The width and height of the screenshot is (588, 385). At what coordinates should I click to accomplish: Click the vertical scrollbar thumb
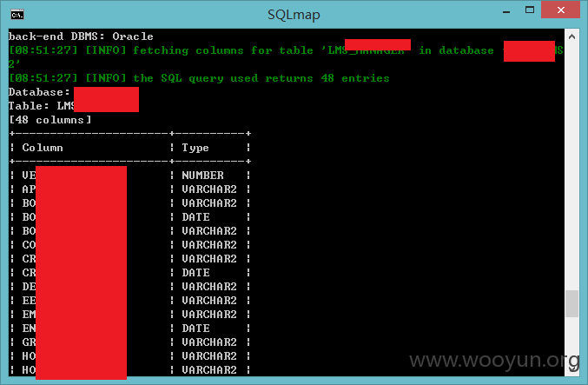tap(571, 303)
